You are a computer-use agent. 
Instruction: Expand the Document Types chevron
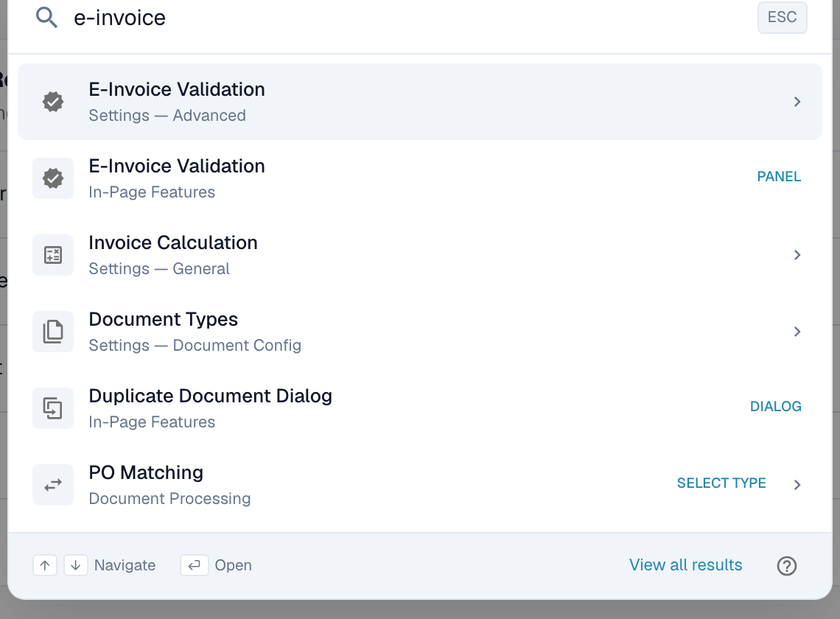797,332
